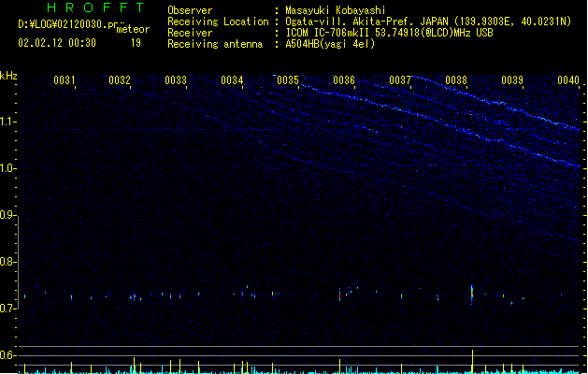The height and width of the screenshot is (374, 588).
Task: Click the Observer label
Action: [x=190, y=10]
